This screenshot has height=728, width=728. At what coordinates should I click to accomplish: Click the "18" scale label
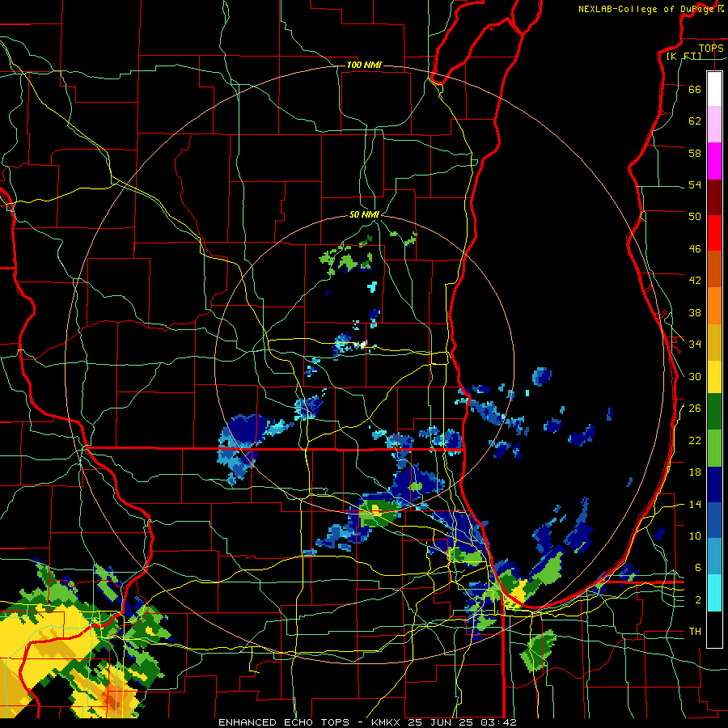point(695,472)
